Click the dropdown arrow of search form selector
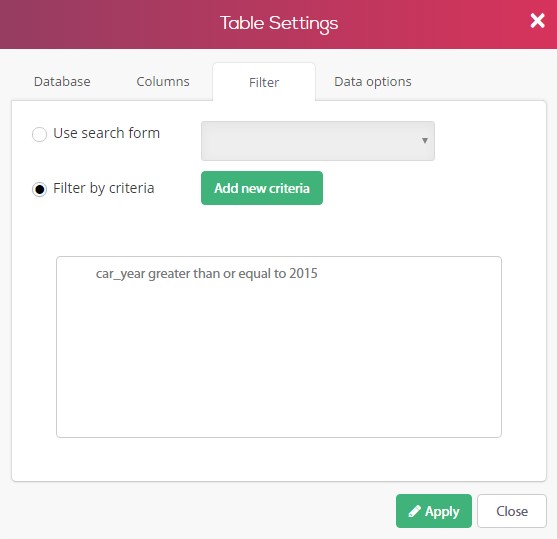557x539 pixels. (x=424, y=140)
